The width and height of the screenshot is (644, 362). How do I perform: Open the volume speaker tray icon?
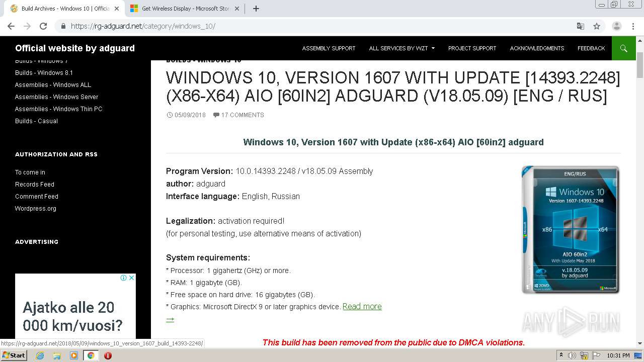(572, 355)
